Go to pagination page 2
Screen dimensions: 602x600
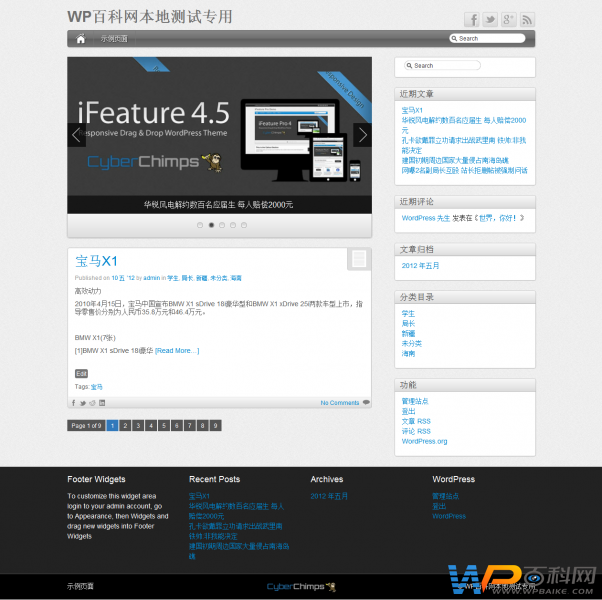click(x=125, y=425)
